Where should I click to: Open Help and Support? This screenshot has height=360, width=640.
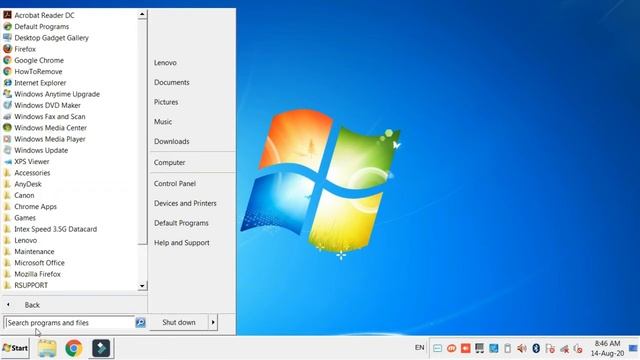[x=182, y=243]
